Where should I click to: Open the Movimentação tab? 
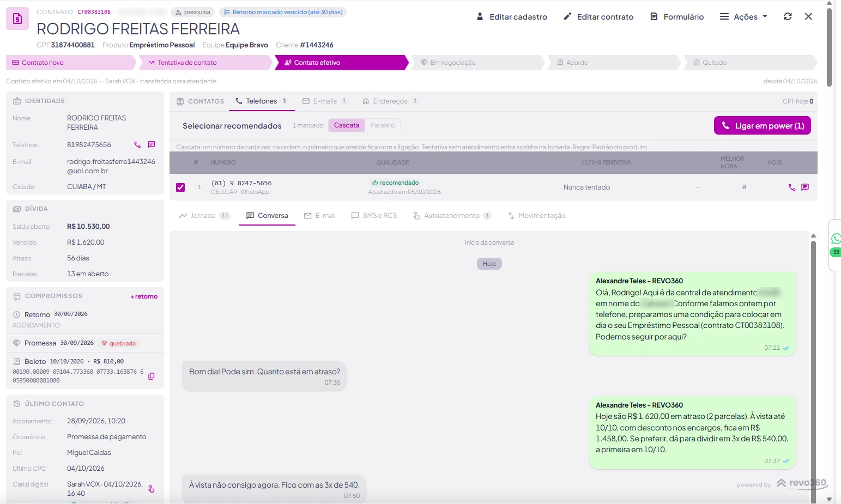tap(537, 216)
